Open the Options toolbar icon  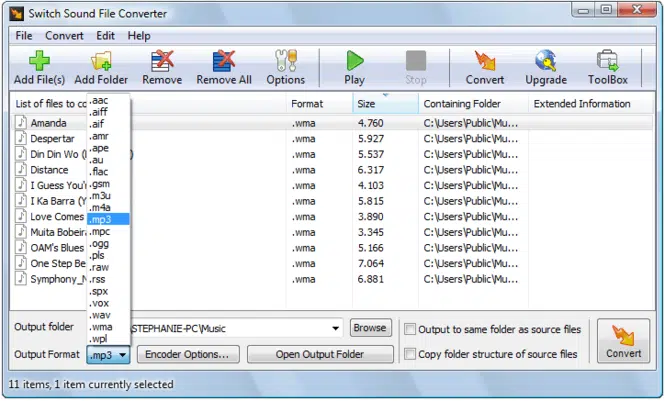click(285, 68)
